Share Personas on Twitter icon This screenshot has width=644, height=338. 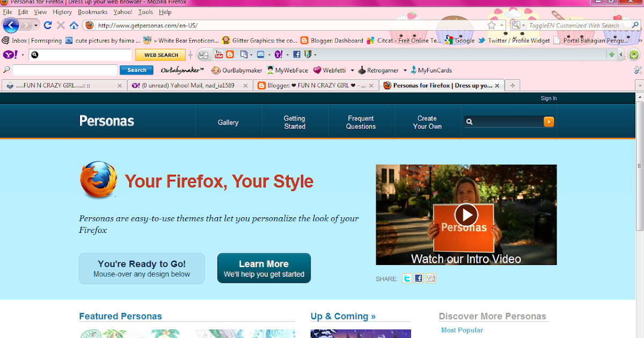click(x=407, y=278)
